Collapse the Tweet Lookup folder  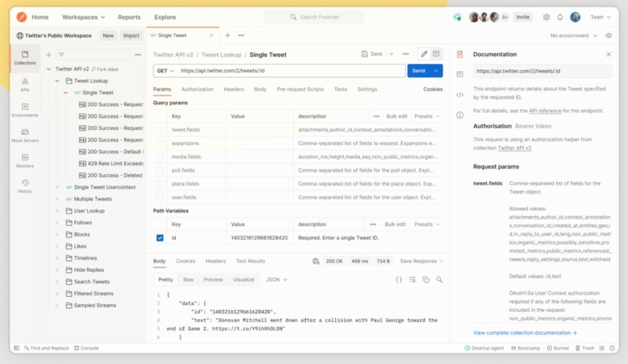pyautogui.click(x=57, y=81)
